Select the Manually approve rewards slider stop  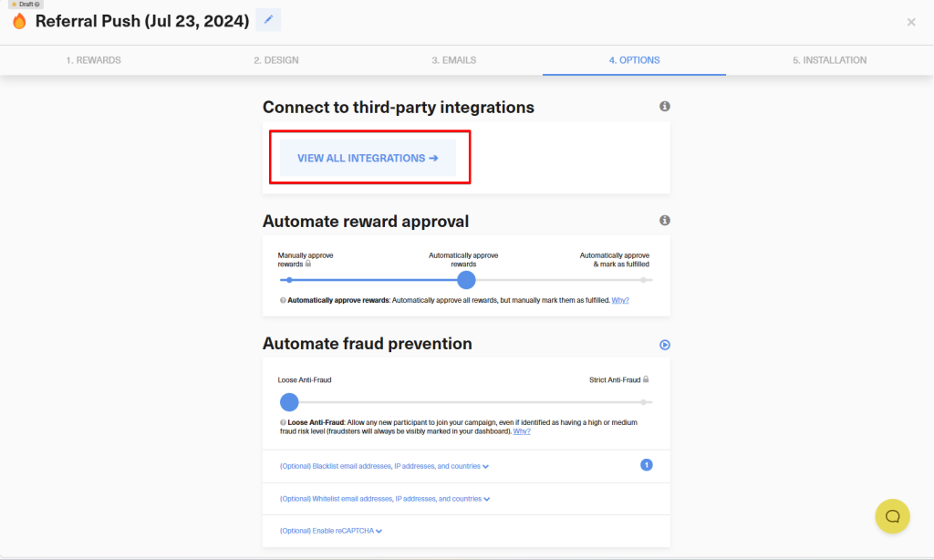(x=289, y=280)
